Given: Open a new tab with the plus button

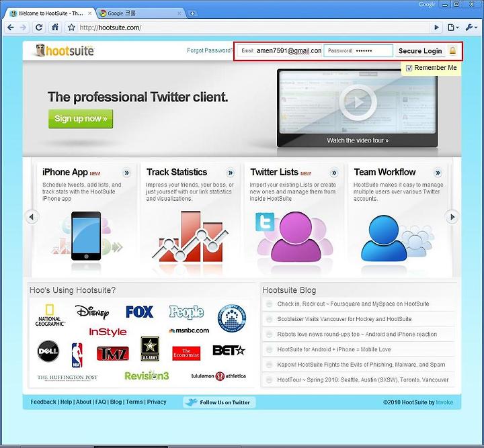Looking at the screenshot, I should coord(193,13).
